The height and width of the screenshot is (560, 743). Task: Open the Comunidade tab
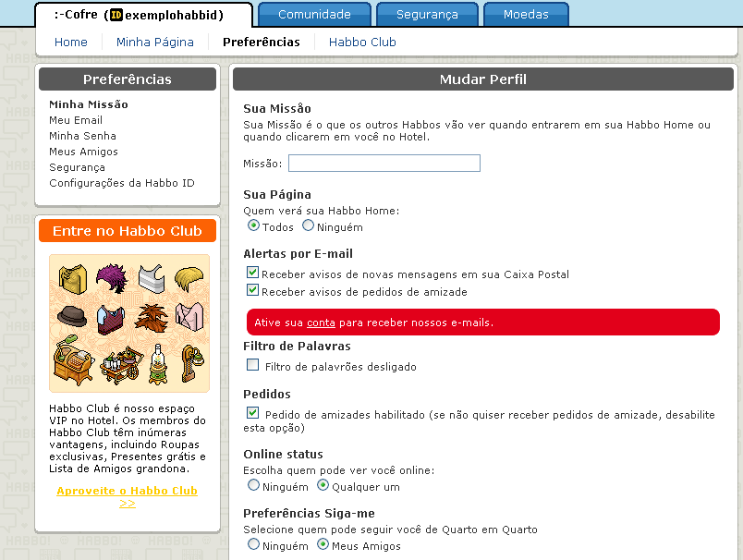[314, 14]
